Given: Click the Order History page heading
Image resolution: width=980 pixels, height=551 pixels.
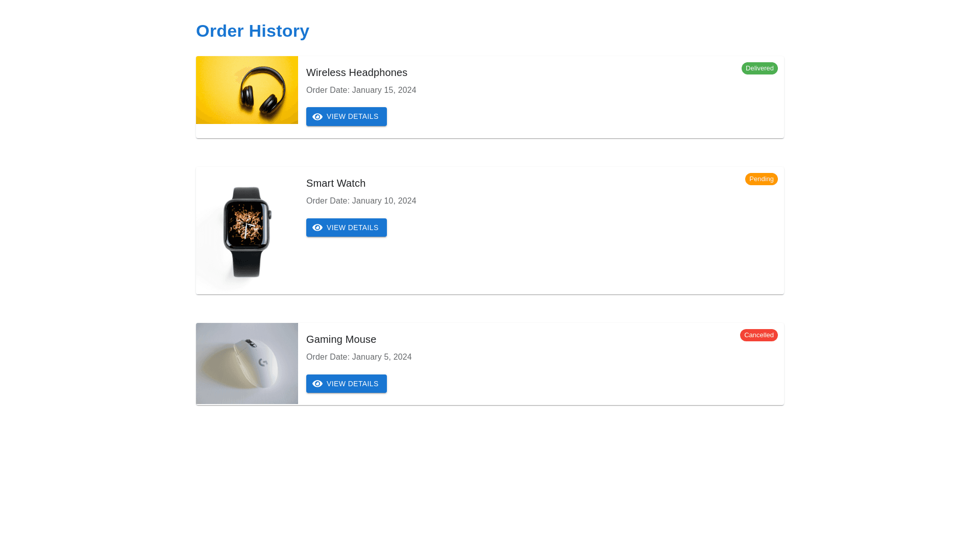Looking at the screenshot, I should 253,31.
